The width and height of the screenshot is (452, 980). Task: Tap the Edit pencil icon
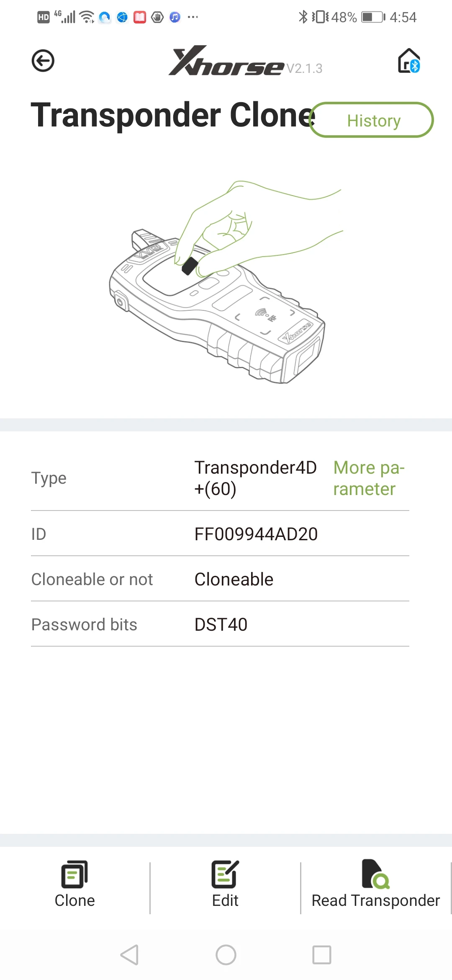pos(225,874)
